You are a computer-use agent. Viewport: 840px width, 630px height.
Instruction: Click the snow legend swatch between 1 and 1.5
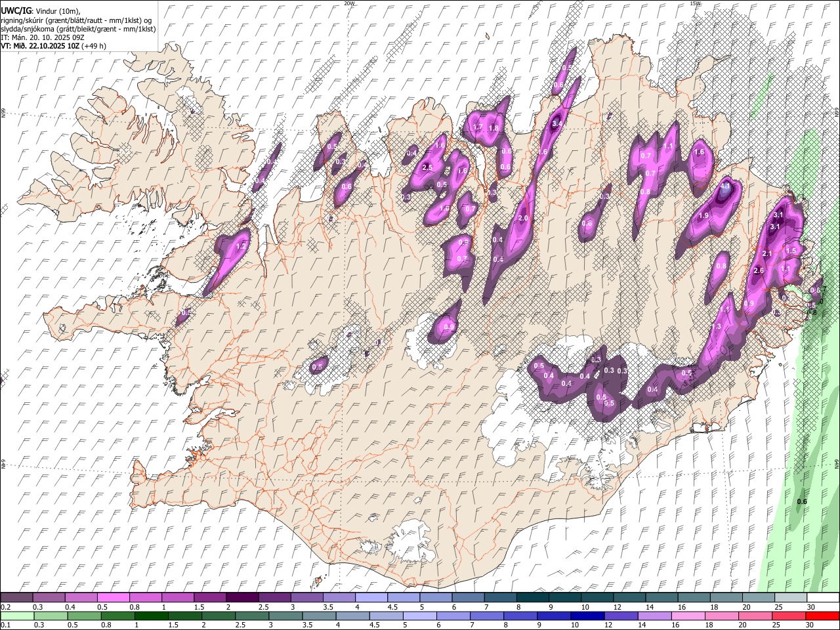pos(177,598)
